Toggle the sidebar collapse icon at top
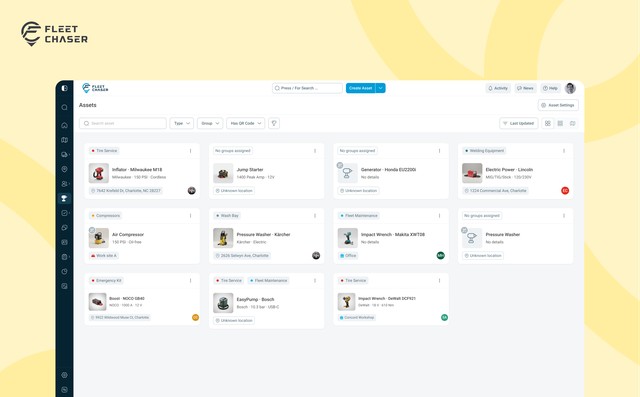Image resolution: width=640 pixels, height=397 pixels. (64, 88)
